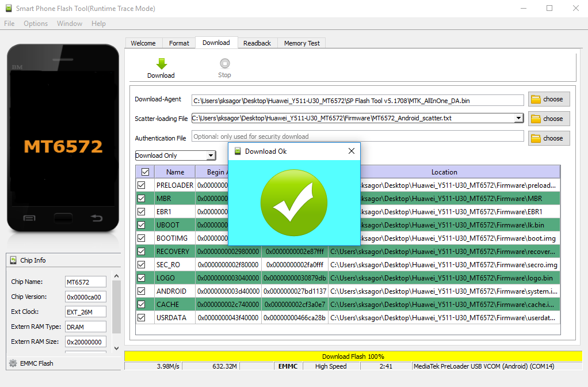
Task: Click choose button for Download-Agent
Action: click(x=549, y=99)
